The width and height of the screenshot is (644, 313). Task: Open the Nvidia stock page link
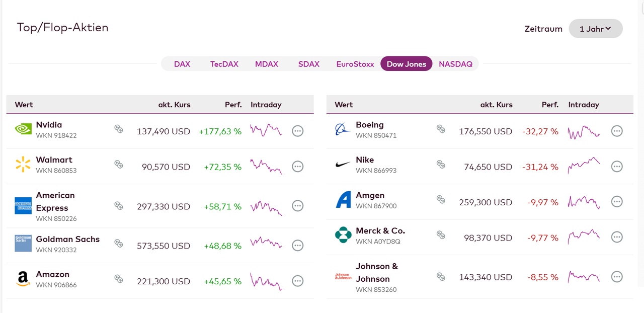49,125
